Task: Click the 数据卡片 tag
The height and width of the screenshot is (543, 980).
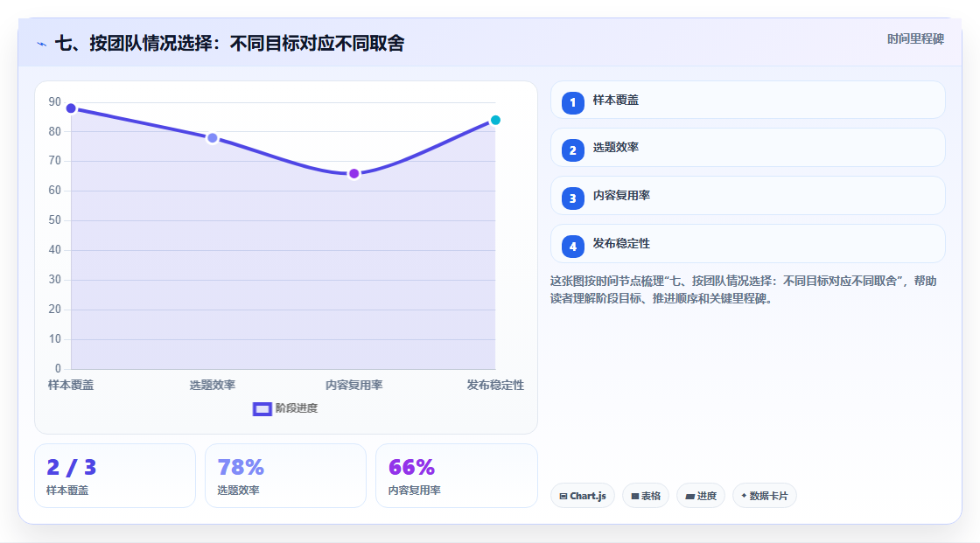Action: pyautogui.click(x=765, y=496)
